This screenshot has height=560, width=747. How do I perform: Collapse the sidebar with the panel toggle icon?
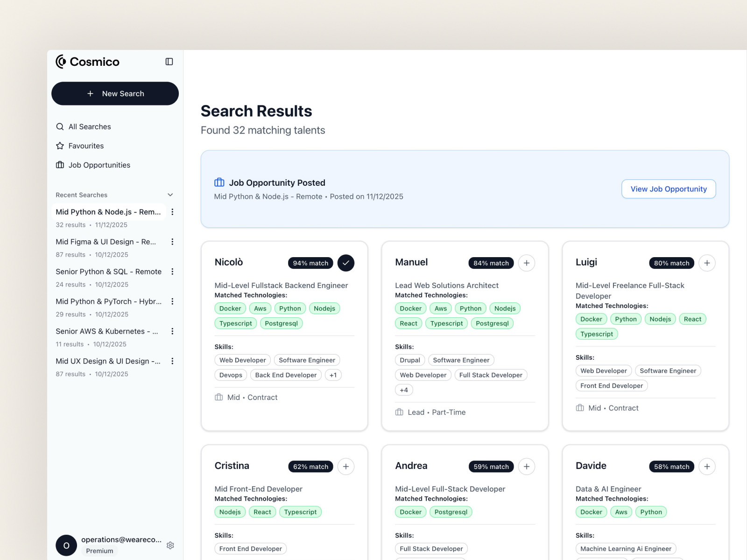tap(169, 62)
